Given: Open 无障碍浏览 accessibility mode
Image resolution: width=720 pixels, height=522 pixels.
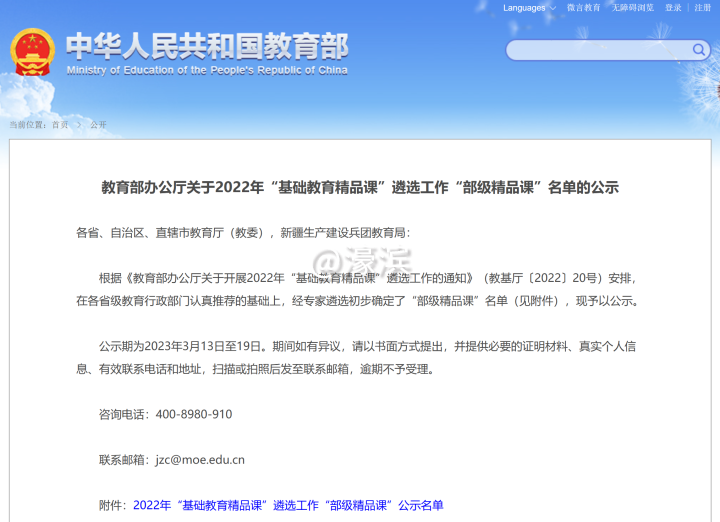Looking at the screenshot, I should pos(633,8).
